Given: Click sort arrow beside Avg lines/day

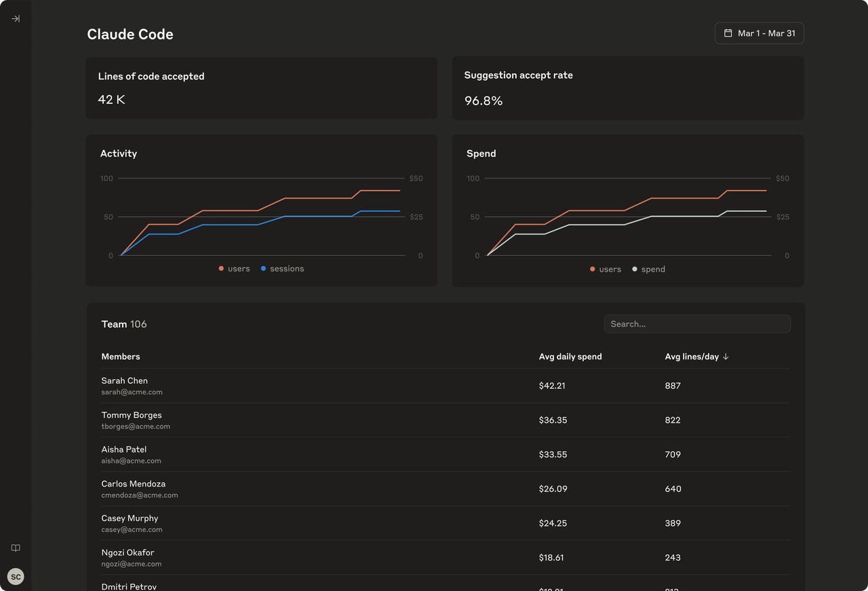Looking at the screenshot, I should tap(726, 357).
